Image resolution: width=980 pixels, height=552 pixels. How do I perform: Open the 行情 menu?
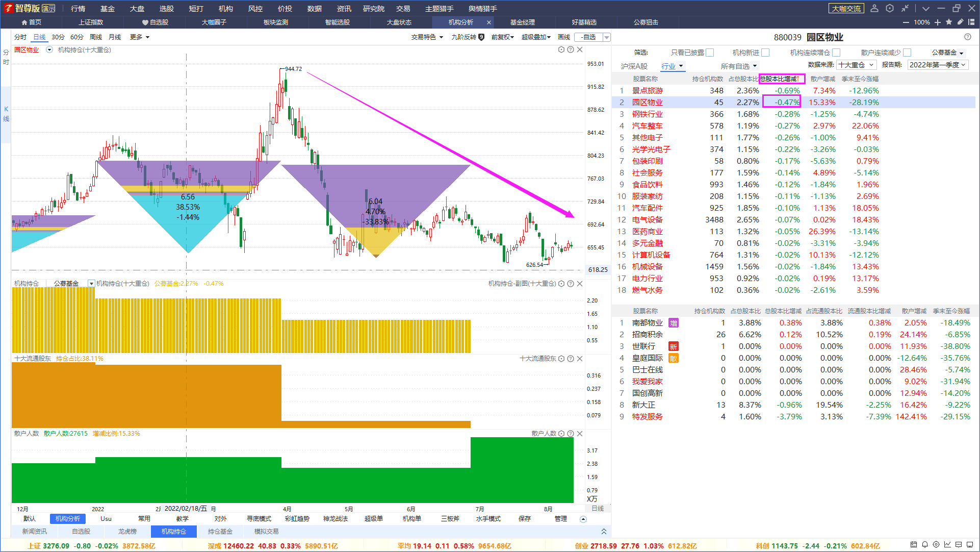click(x=78, y=8)
